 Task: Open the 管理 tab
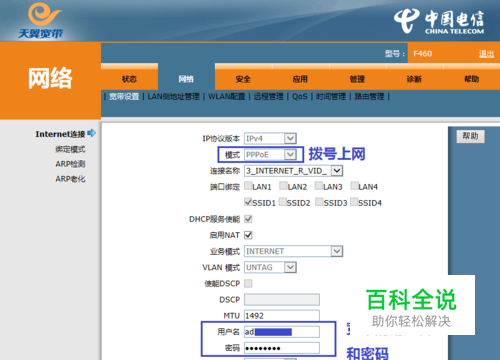click(357, 79)
